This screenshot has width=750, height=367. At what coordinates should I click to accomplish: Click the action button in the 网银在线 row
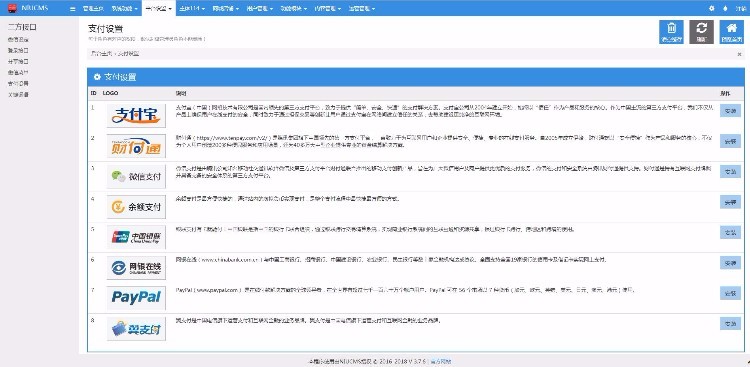pyautogui.click(x=730, y=263)
